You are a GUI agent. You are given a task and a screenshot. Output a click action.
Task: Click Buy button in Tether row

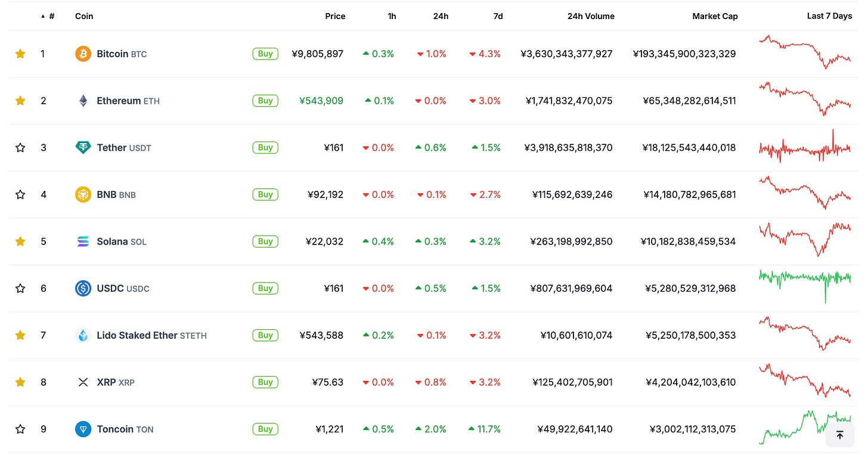265,148
